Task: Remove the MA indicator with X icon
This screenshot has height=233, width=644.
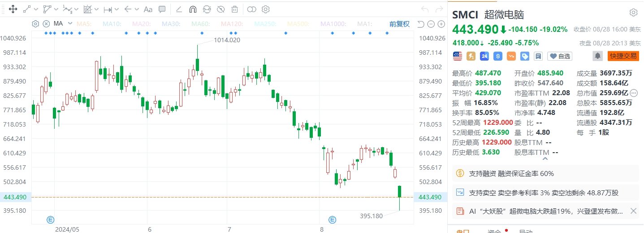Action: tap(46, 24)
